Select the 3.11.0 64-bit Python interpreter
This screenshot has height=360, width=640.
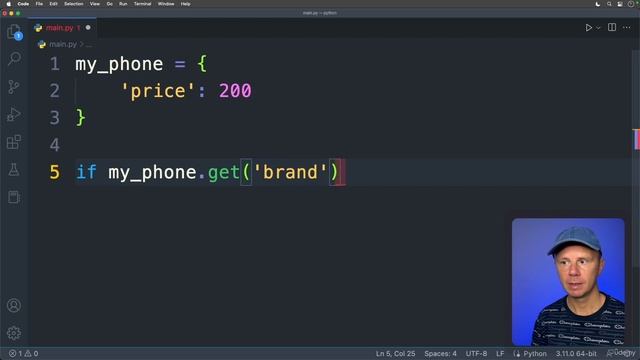pyautogui.click(x=576, y=353)
